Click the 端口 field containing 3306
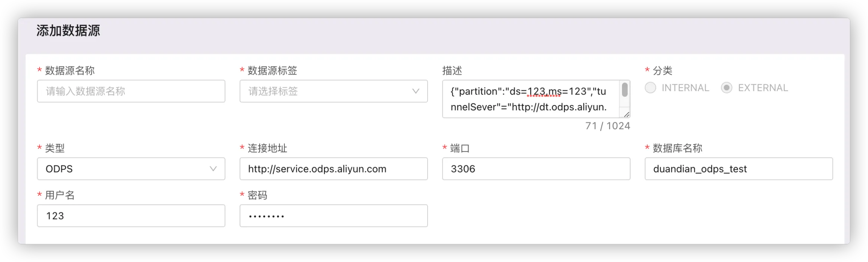 pos(536,169)
